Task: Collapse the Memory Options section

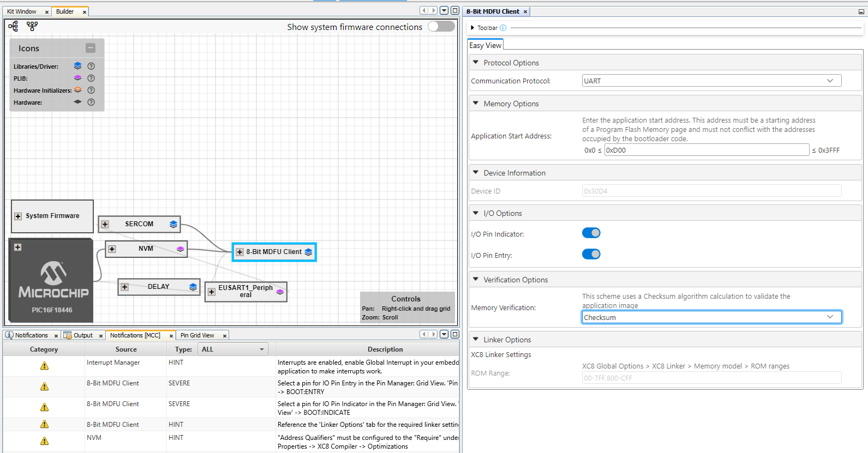Action: tap(476, 104)
